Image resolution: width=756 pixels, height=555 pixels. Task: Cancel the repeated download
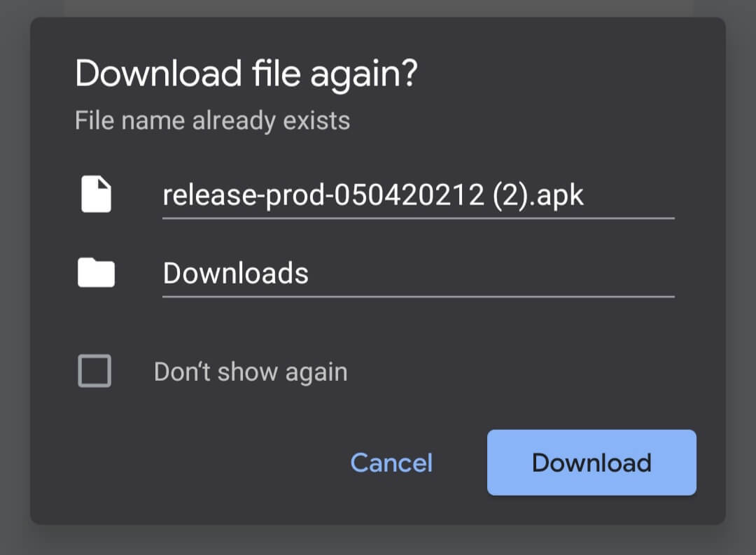[391, 463]
